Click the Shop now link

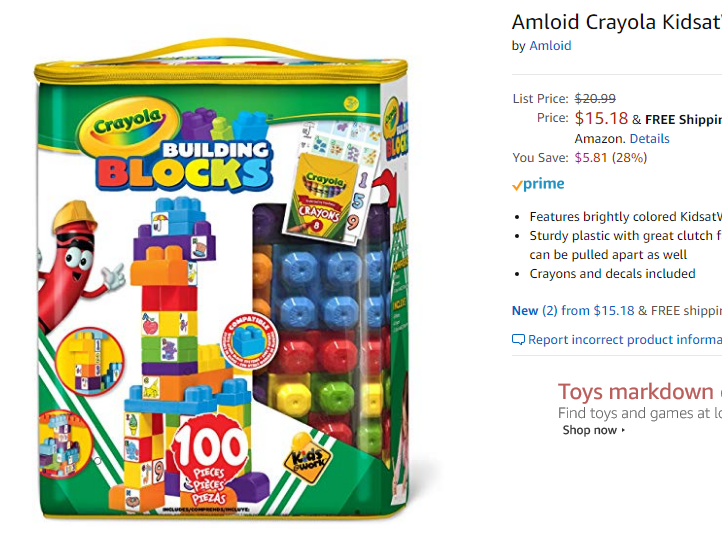click(589, 430)
